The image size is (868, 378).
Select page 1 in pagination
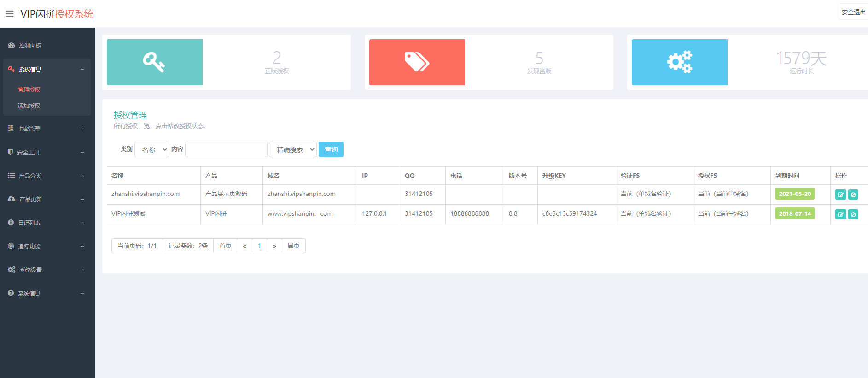pos(260,246)
